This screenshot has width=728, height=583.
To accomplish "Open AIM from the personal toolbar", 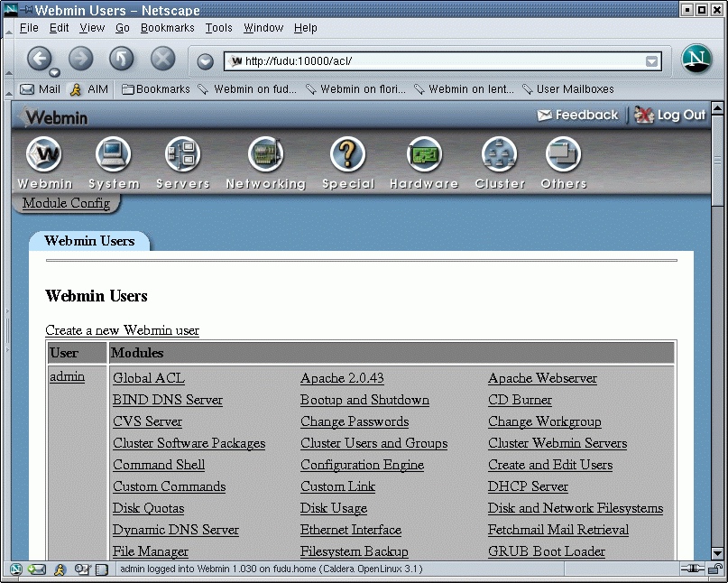I will point(89,89).
